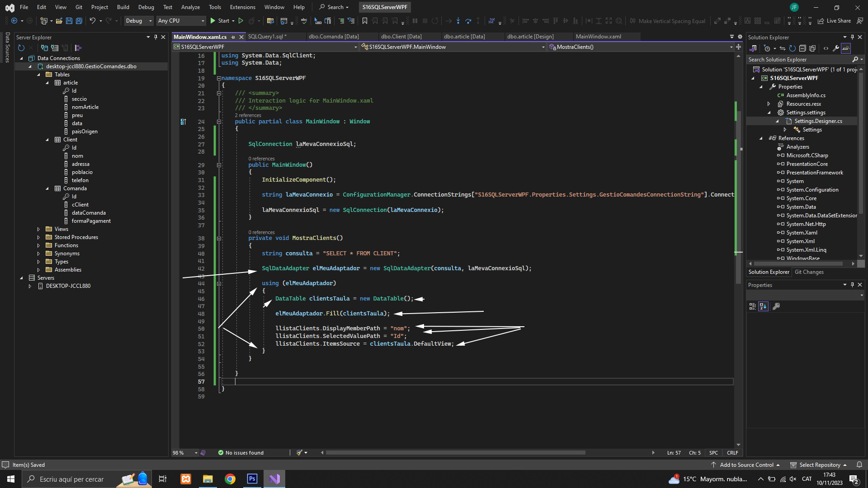Viewport: 868px width, 488px height.
Task: Collapse the Comanda table node
Action: (x=47, y=188)
